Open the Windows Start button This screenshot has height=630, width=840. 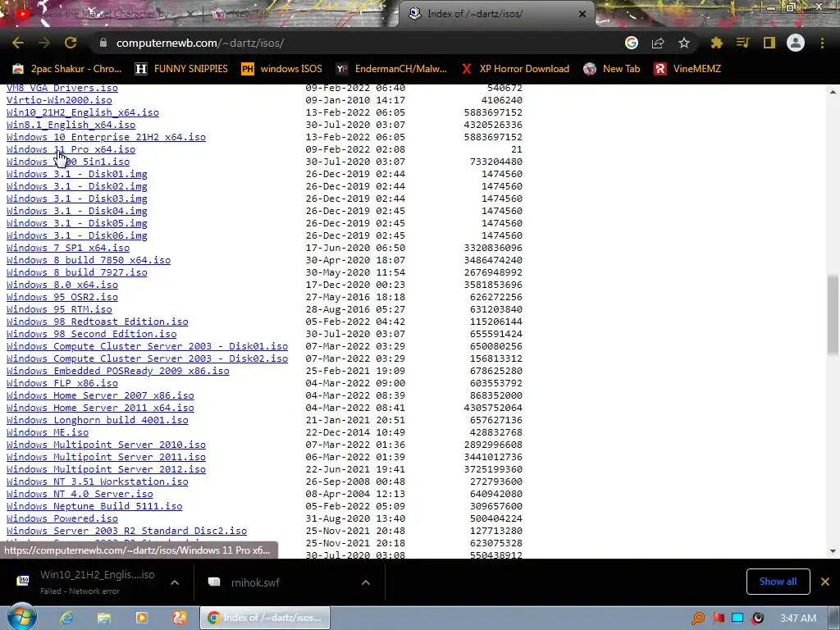point(22,617)
